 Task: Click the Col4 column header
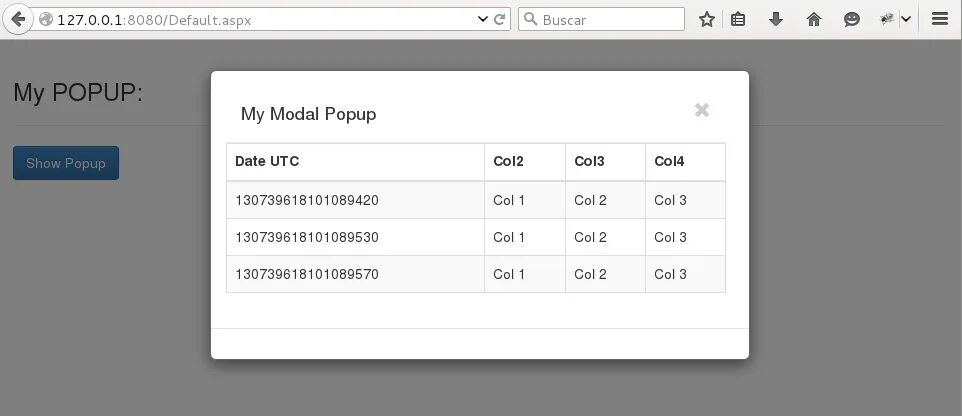pyautogui.click(x=670, y=161)
